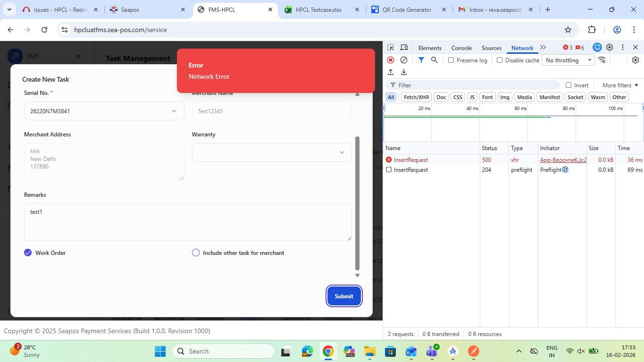644x362 pixels.
Task: Toggle the device toolbar icon
Action: [x=404, y=48]
